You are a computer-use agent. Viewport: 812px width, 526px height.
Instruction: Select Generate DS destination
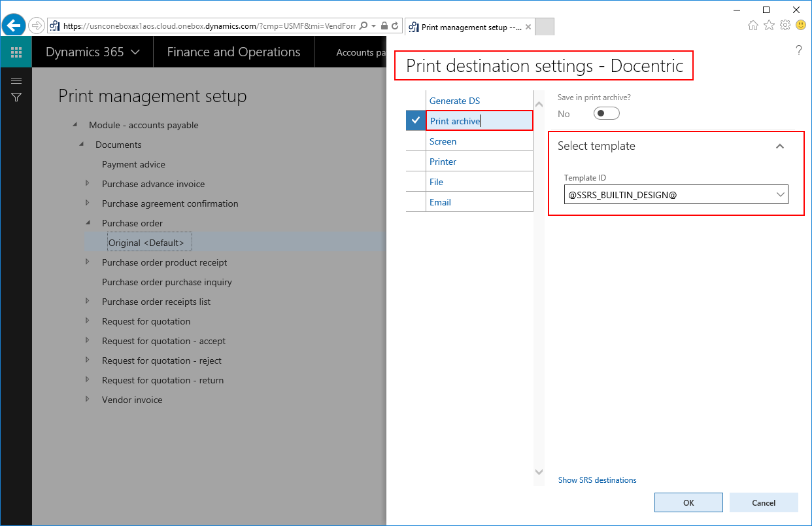pos(479,101)
